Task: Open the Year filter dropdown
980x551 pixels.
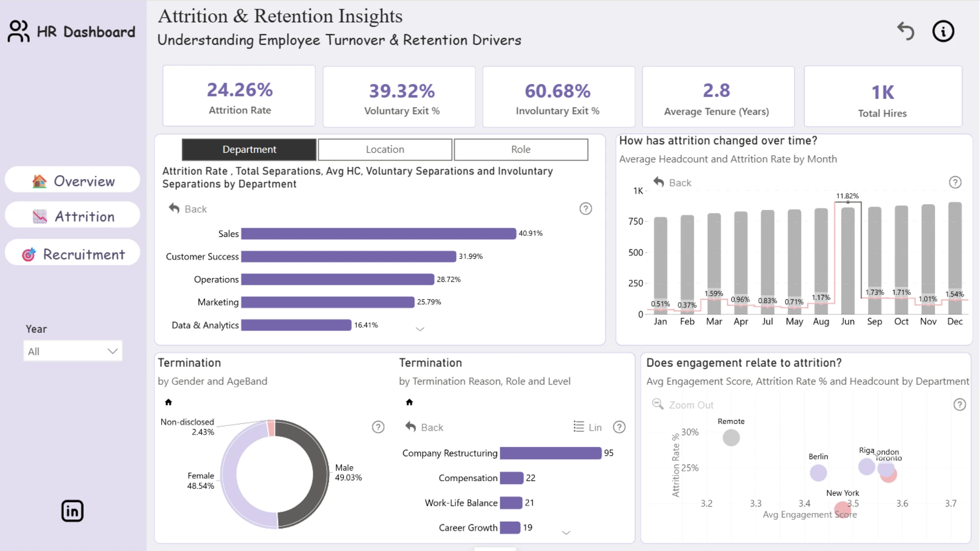Action: coord(73,351)
